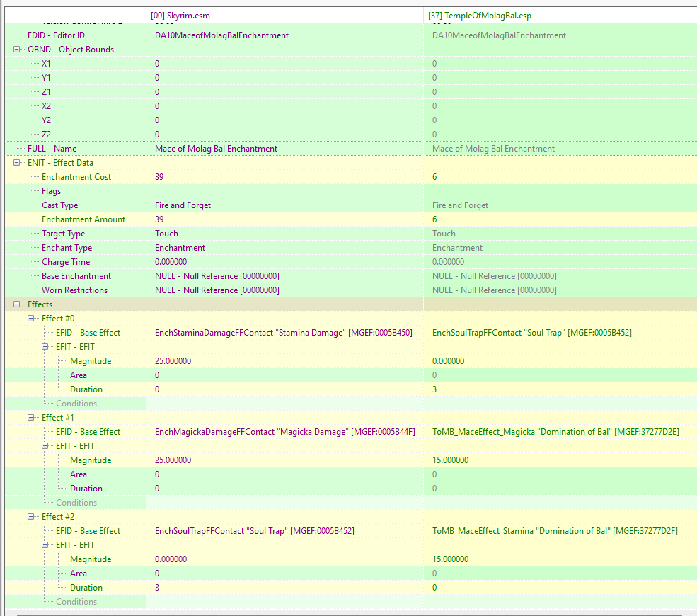697x616 pixels.
Task: Click TempleOfMolagBal Worn Restrictions NULL reference value
Action: [x=495, y=290]
